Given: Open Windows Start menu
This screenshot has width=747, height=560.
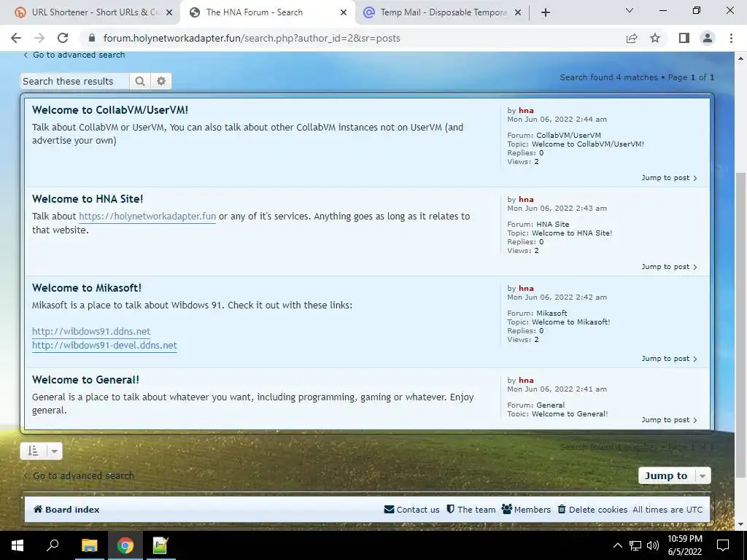Looking at the screenshot, I should click(x=18, y=545).
